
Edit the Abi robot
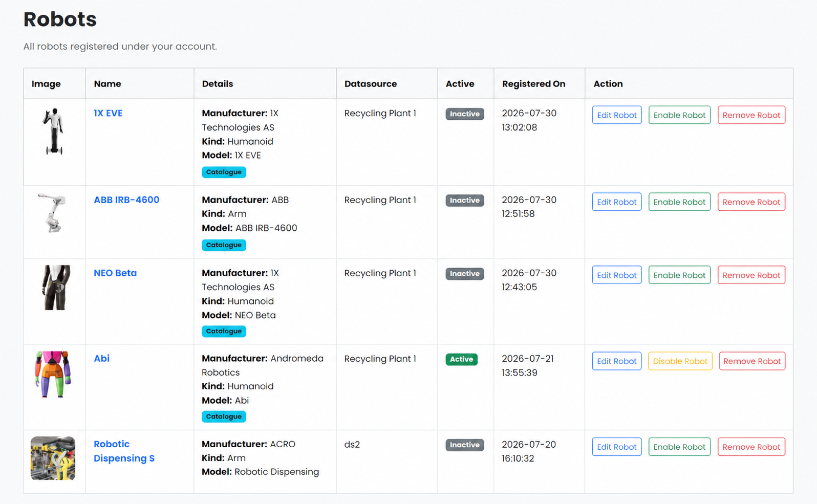pos(617,361)
